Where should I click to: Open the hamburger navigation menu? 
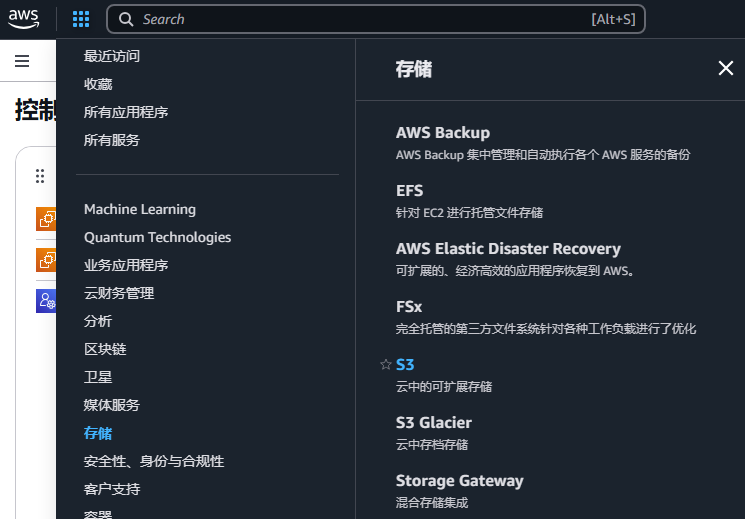(22, 61)
